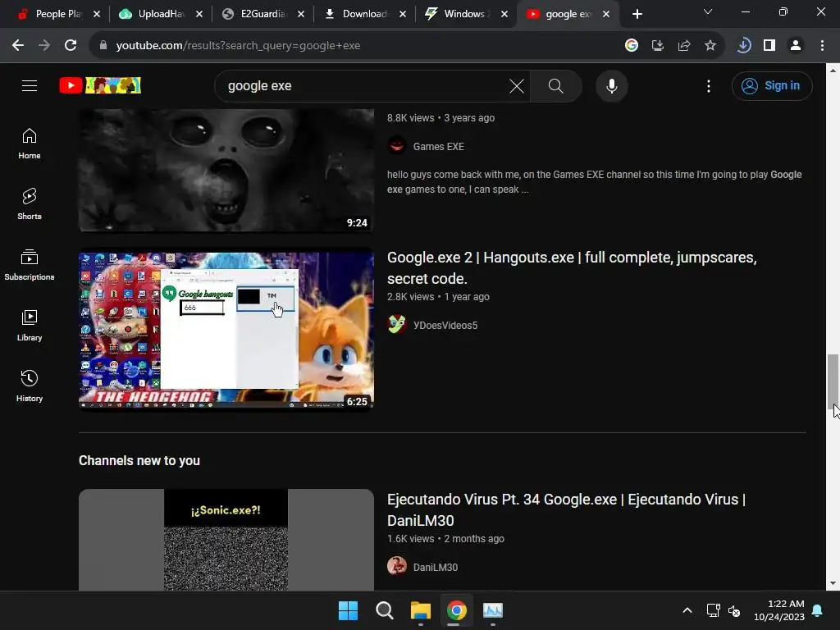Click the page vertical scrollbar thumb
Viewport: 840px width, 630px height.
[x=833, y=381]
